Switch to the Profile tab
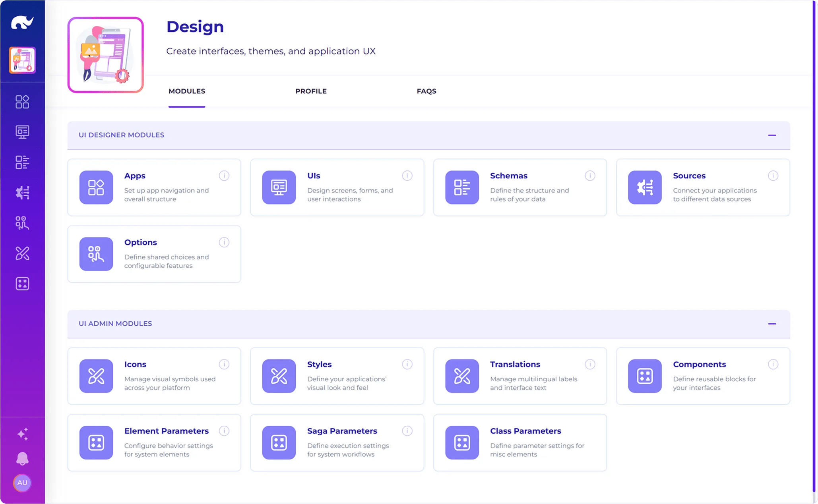 (x=311, y=91)
